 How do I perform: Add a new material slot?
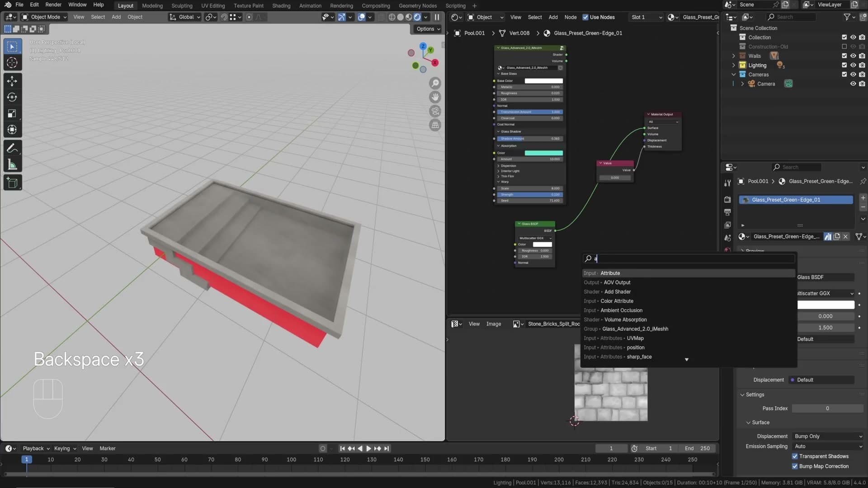[x=863, y=198]
